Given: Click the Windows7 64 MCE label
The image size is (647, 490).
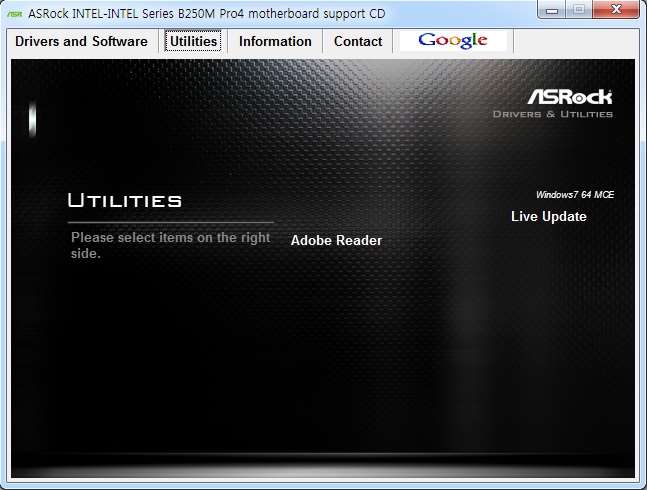Looking at the screenshot, I should (575, 195).
